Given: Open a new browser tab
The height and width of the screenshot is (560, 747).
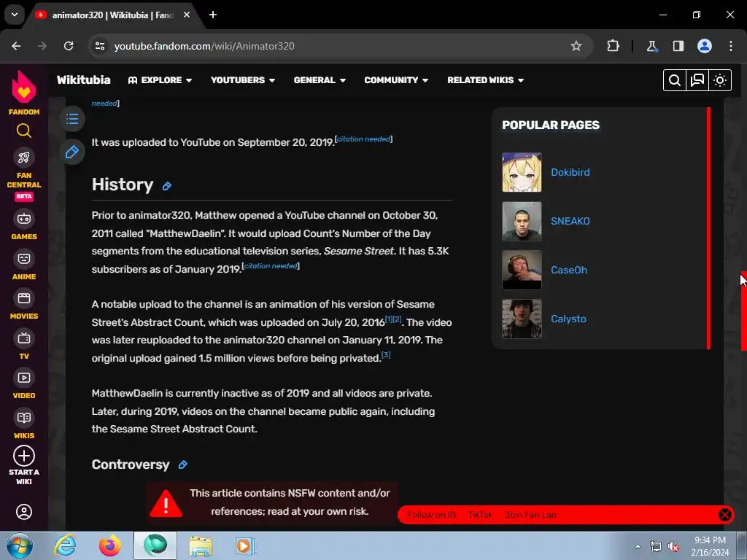Looking at the screenshot, I should click(x=213, y=15).
